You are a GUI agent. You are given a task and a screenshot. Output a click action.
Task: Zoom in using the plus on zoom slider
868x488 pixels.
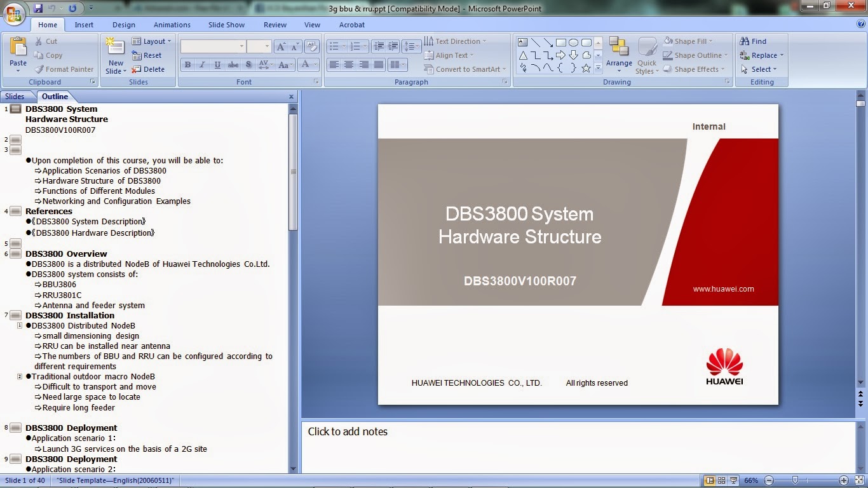(x=843, y=480)
